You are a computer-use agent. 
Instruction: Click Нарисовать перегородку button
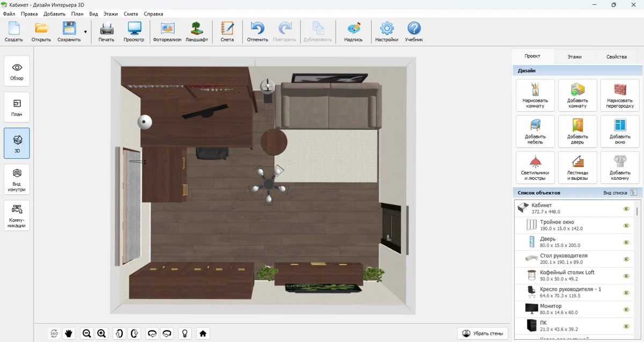[620, 96]
